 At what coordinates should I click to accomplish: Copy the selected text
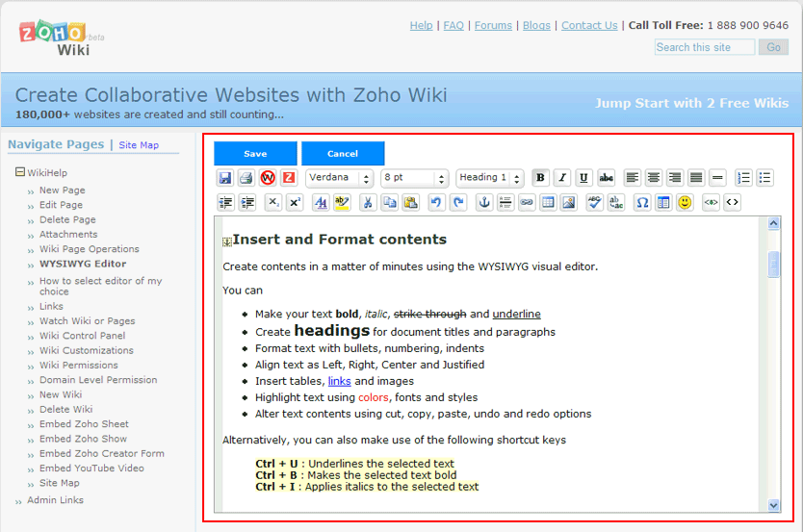(390, 203)
